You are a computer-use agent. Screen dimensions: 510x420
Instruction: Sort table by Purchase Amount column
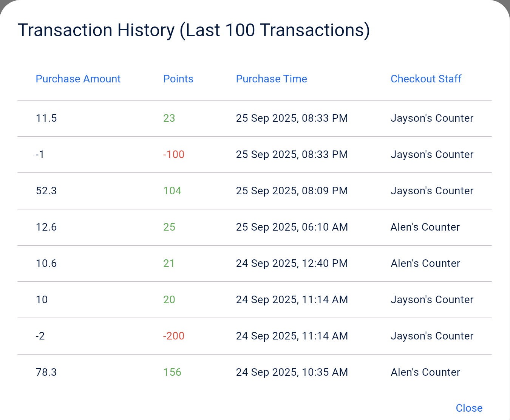tap(78, 79)
